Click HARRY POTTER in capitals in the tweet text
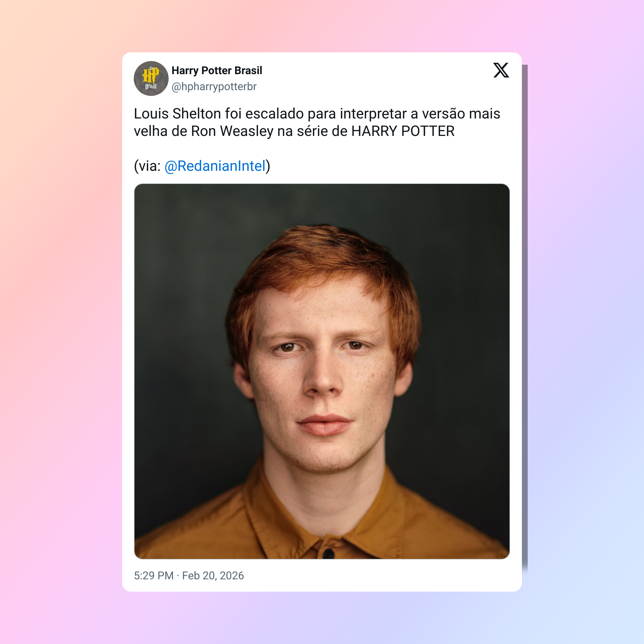The height and width of the screenshot is (644, 644). 403,131
